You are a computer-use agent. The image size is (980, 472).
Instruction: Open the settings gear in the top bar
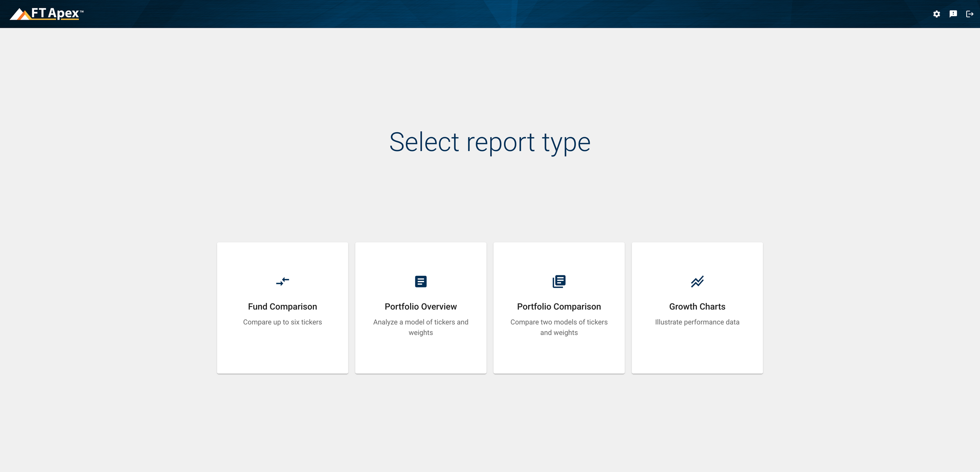[937, 14]
